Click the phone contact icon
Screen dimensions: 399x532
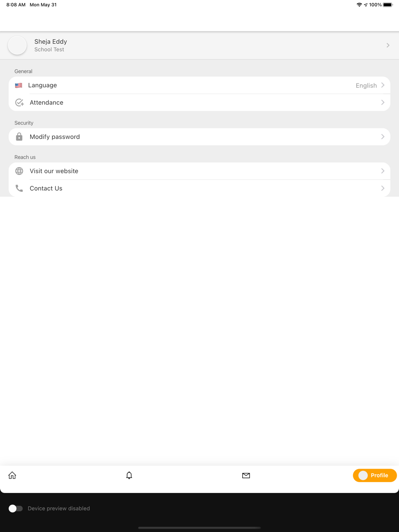coord(19,188)
